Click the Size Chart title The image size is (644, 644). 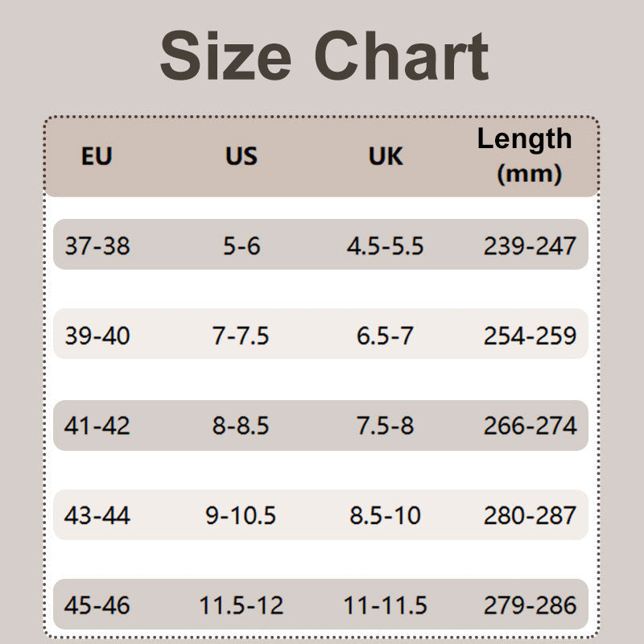[x=324, y=56]
